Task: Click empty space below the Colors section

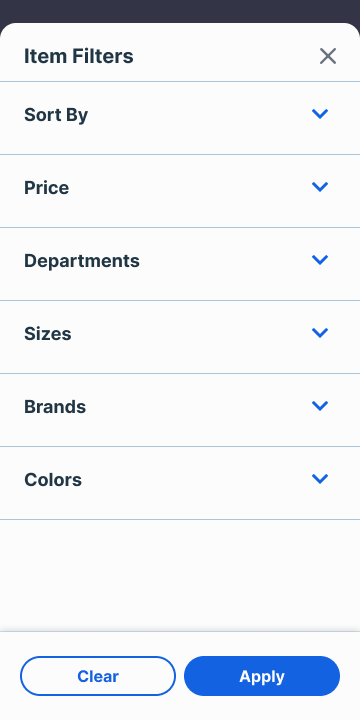Action: pyautogui.click(x=180, y=575)
